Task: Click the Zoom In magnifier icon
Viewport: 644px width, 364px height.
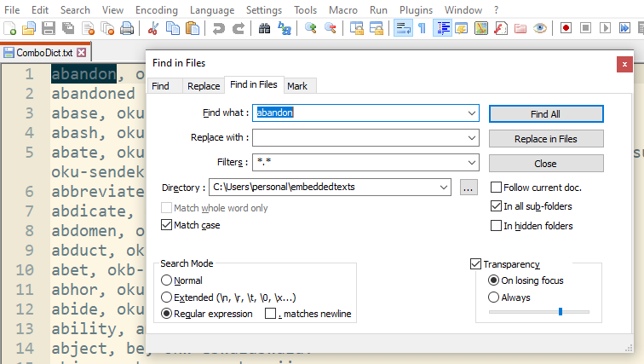Action: (310, 28)
